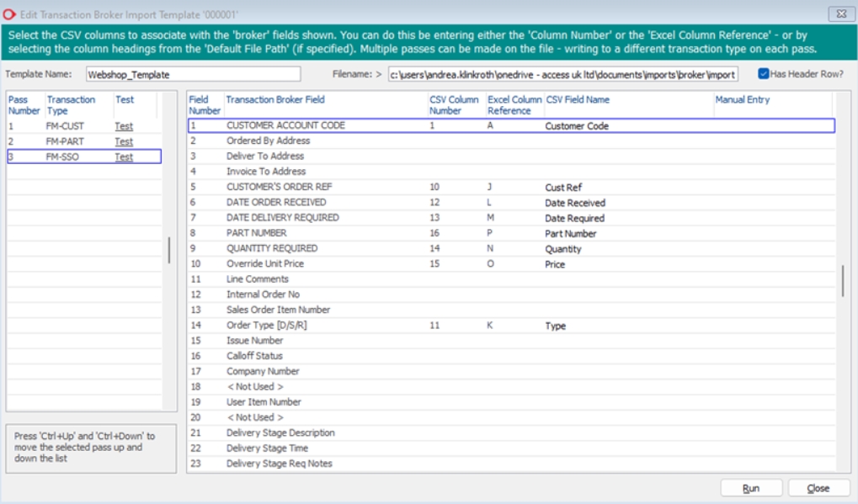Select the Invoice To Address field
The image size is (858, 504).
(x=512, y=172)
